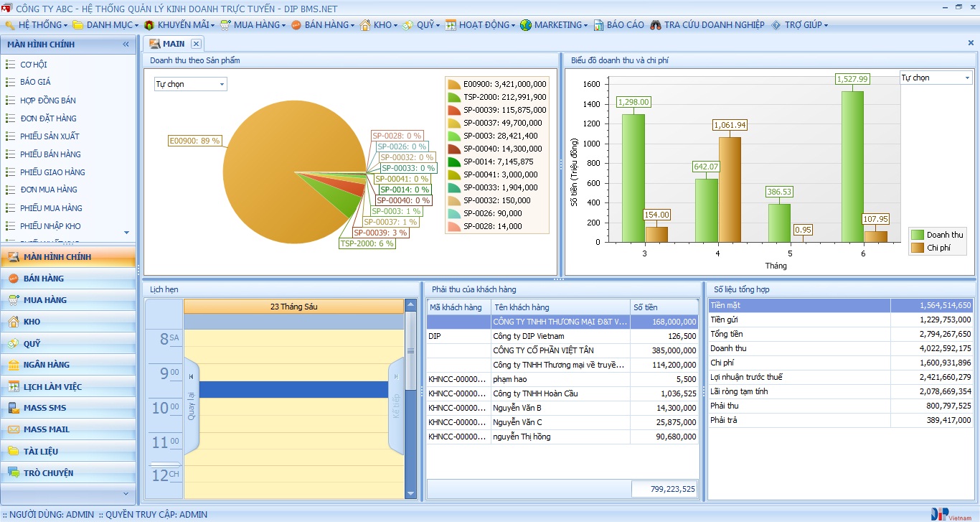Click the 23 Tháng Sáu calendar header

pyautogui.click(x=294, y=307)
